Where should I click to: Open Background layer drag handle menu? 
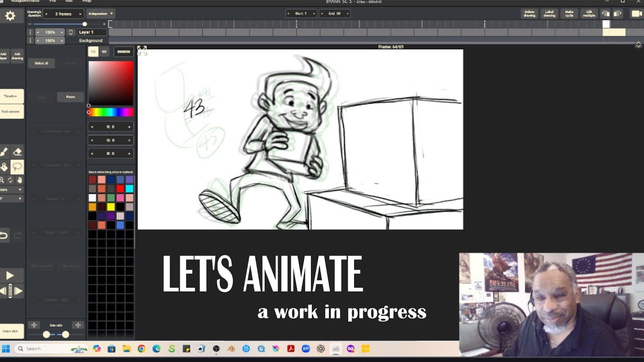[x=30, y=40]
